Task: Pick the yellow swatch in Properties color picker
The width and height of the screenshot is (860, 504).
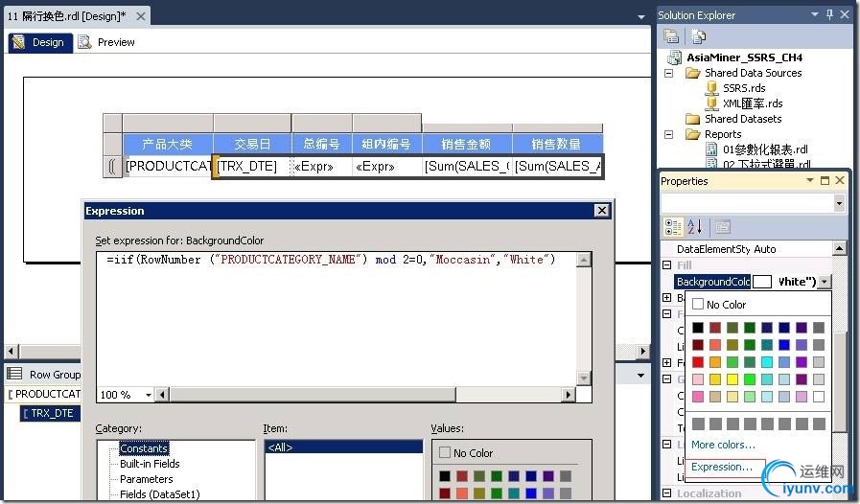Action: click(x=732, y=379)
